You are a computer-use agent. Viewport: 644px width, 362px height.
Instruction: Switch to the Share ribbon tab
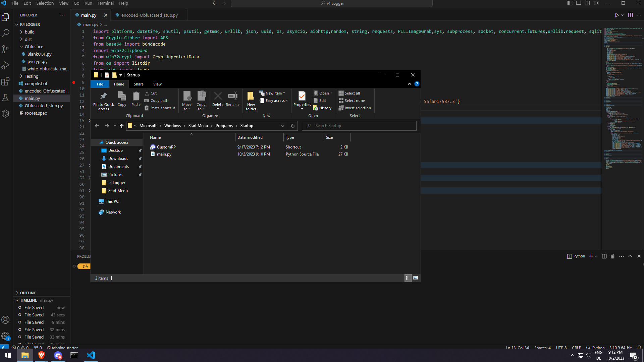tap(139, 84)
